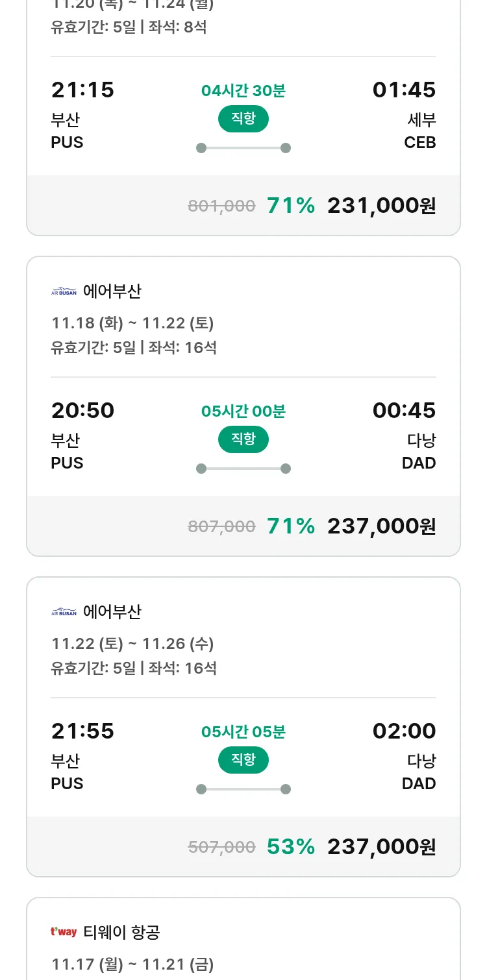Tap the 00:45 arrival time at Da Nang
Image resolution: width=487 pixels, height=980 pixels.
(x=404, y=411)
